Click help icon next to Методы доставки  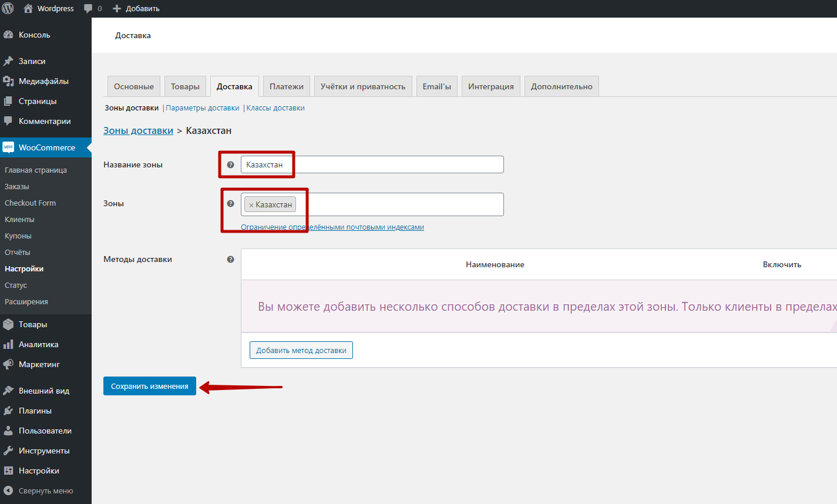point(230,259)
